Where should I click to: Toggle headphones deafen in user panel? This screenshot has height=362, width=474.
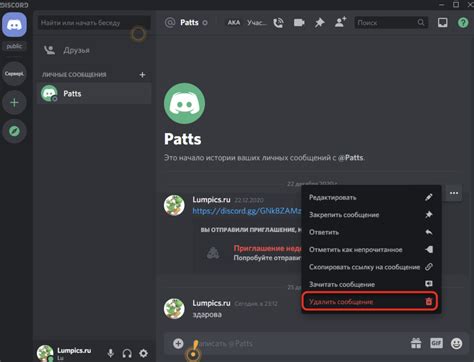[x=127, y=353]
